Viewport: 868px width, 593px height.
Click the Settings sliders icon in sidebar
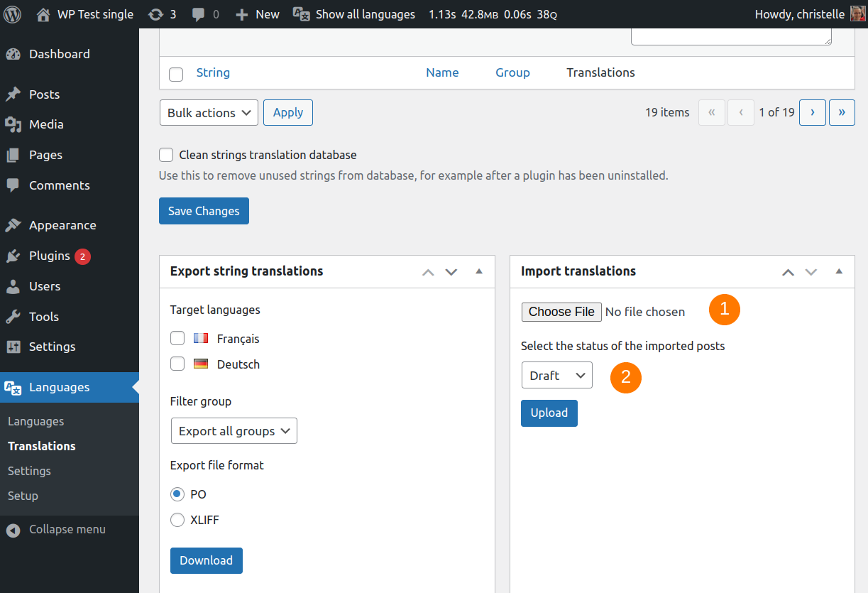click(13, 347)
